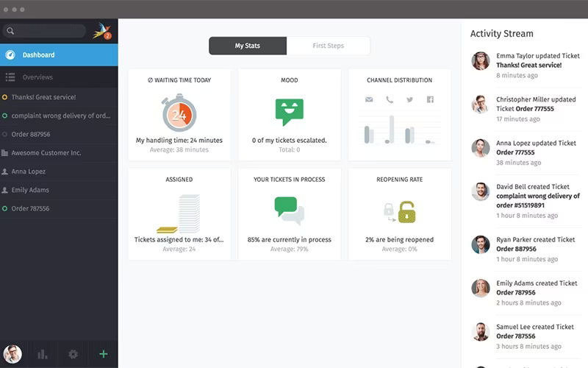588x368 pixels.
Task: Open Order 787556 link by Samuel Lee
Action: point(516,336)
